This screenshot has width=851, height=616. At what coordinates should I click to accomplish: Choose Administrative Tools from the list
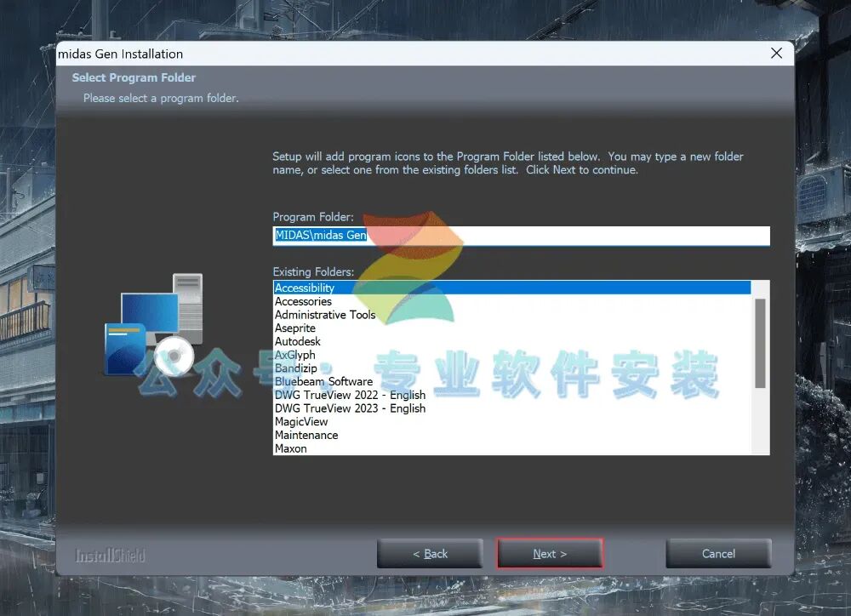[x=511, y=315]
